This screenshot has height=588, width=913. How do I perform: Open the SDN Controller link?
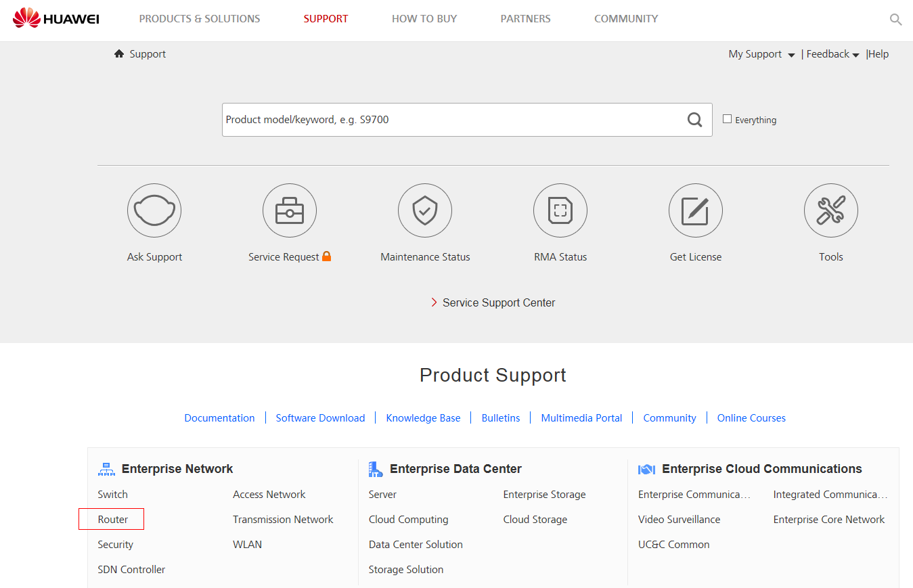tap(131, 570)
